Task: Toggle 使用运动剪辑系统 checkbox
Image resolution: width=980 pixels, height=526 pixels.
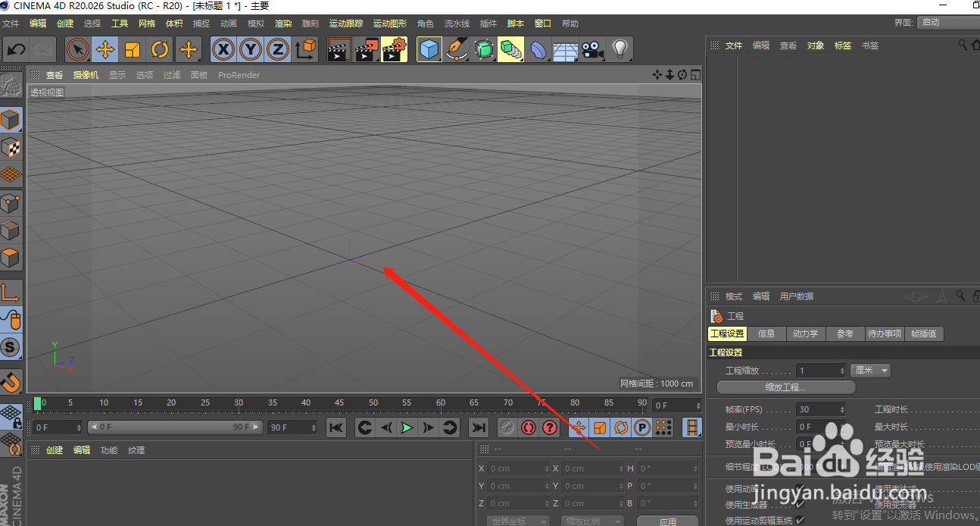Action: pos(800,521)
